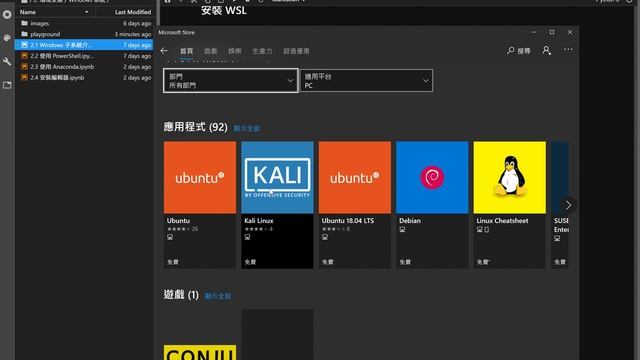Open the wrench tools icon in JupyterLab sidebar
The image size is (640, 360).
coord(7,62)
